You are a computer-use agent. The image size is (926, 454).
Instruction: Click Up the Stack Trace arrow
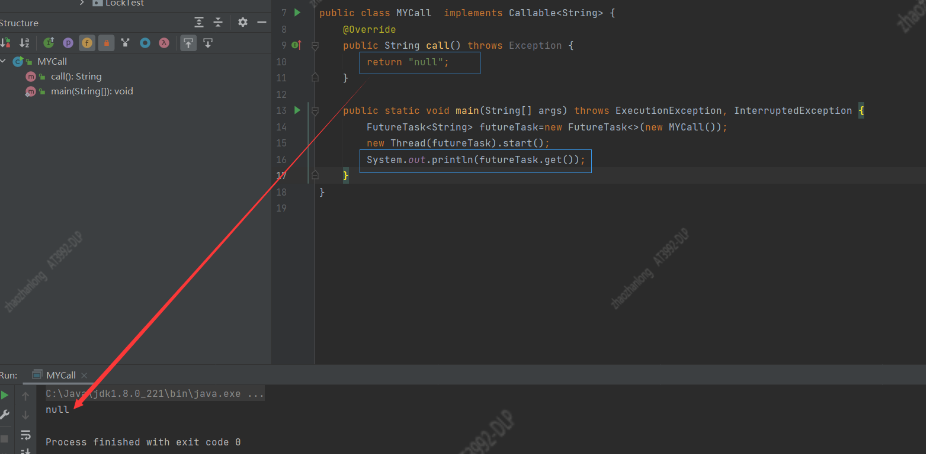25,396
